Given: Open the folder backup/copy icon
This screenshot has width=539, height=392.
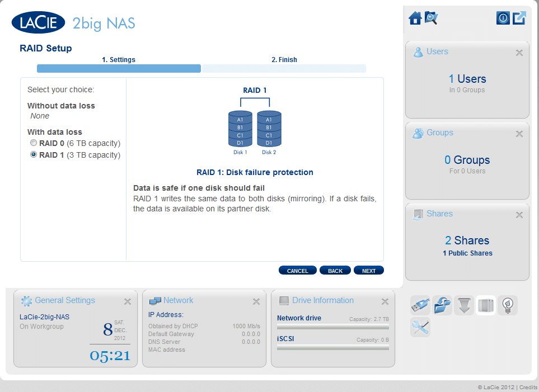Looking at the screenshot, I should point(442,305).
